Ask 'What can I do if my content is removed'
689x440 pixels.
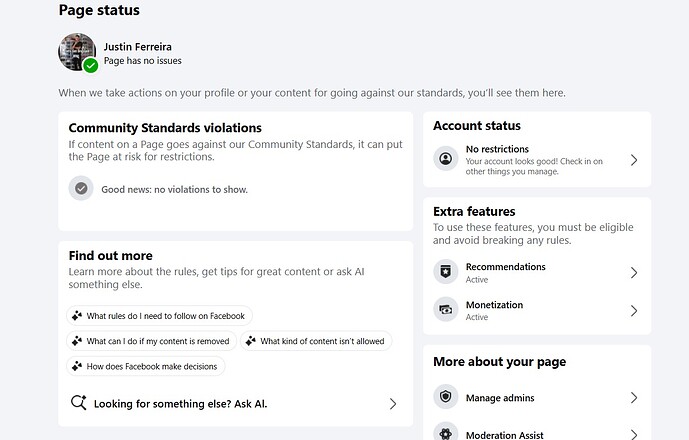(152, 341)
